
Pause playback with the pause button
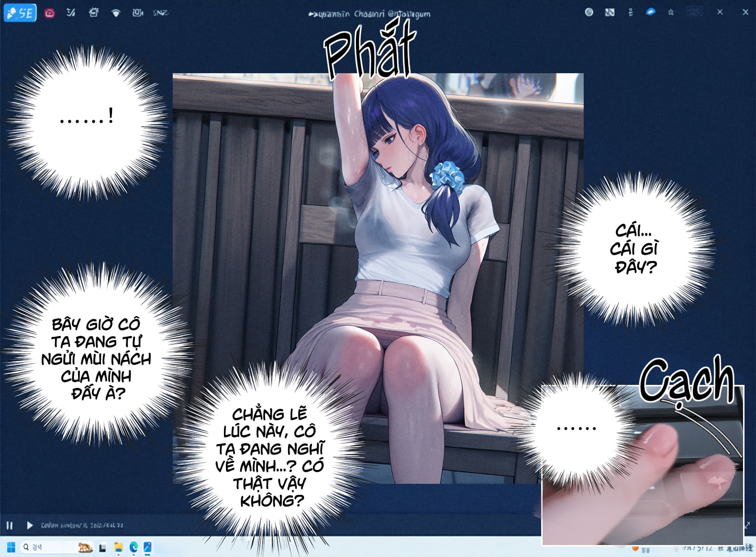(10, 525)
